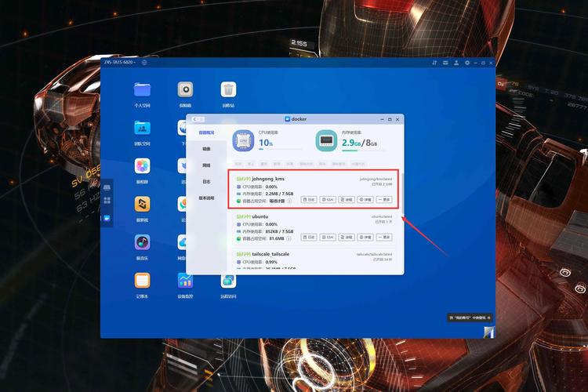The width and height of the screenshot is (588, 392).
Task: Launch the 极音乐 music app
Action: (x=142, y=242)
